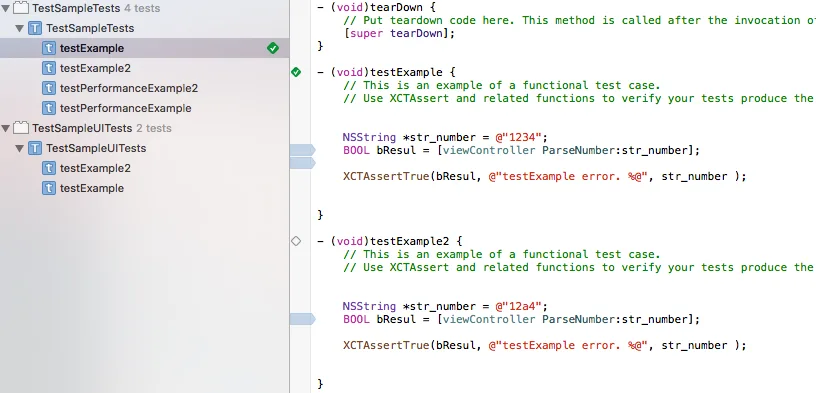The height and width of the screenshot is (393, 816).
Task: Select testExample2 under TestSampleTests
Action: [145, 68]
